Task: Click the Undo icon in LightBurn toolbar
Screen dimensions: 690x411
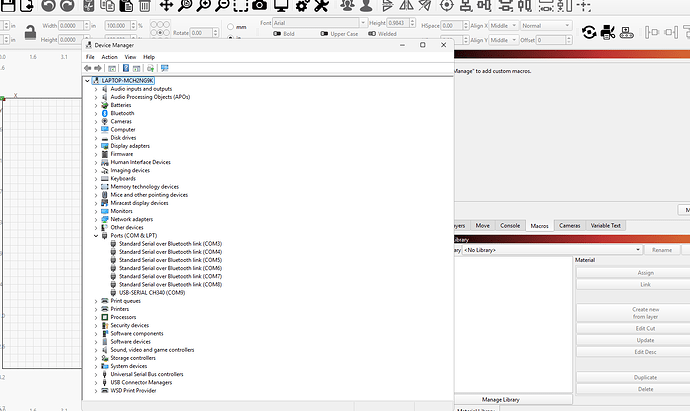Action: pos(48,6)
